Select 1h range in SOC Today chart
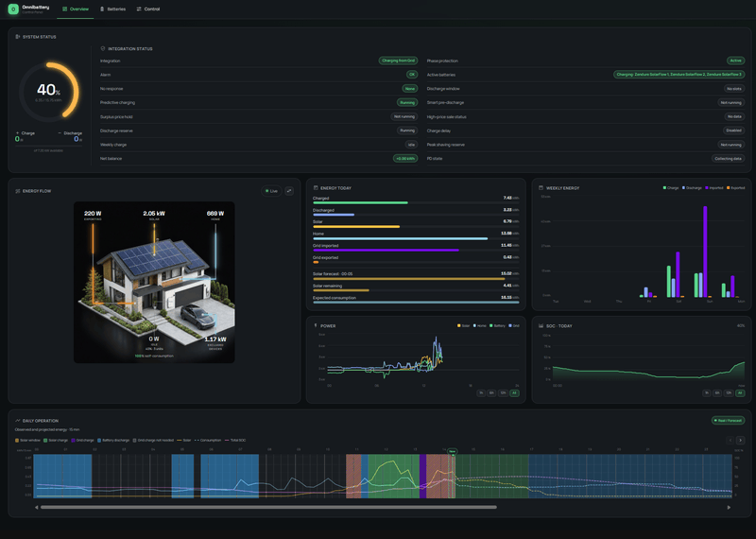The height and width of the screenshot is (539, 756). 706,393
